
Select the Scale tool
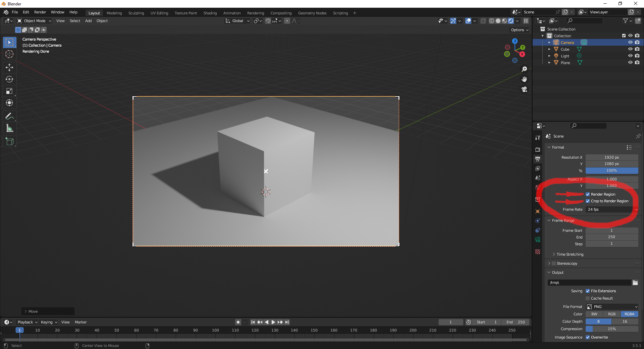[9, 91]
